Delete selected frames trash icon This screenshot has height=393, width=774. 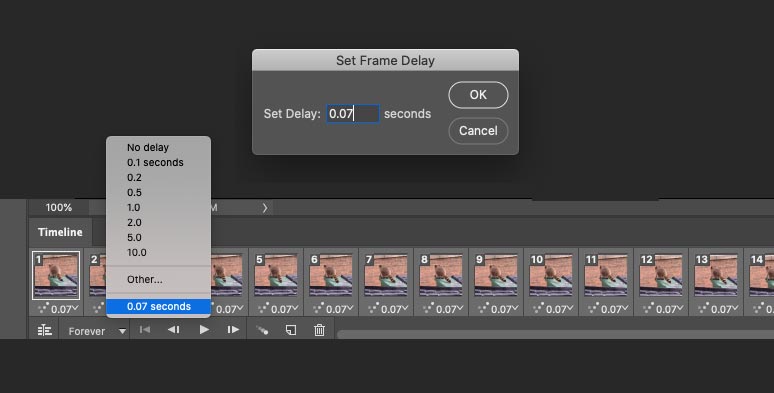319,330
